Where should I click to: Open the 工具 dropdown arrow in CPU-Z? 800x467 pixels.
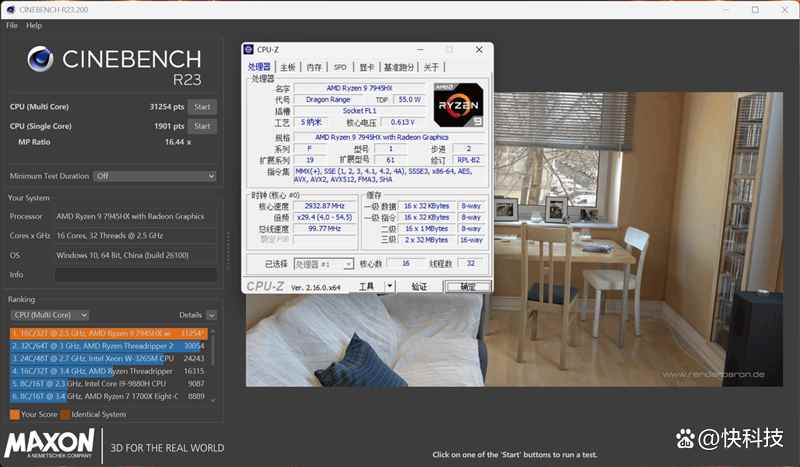pos(389,286)
